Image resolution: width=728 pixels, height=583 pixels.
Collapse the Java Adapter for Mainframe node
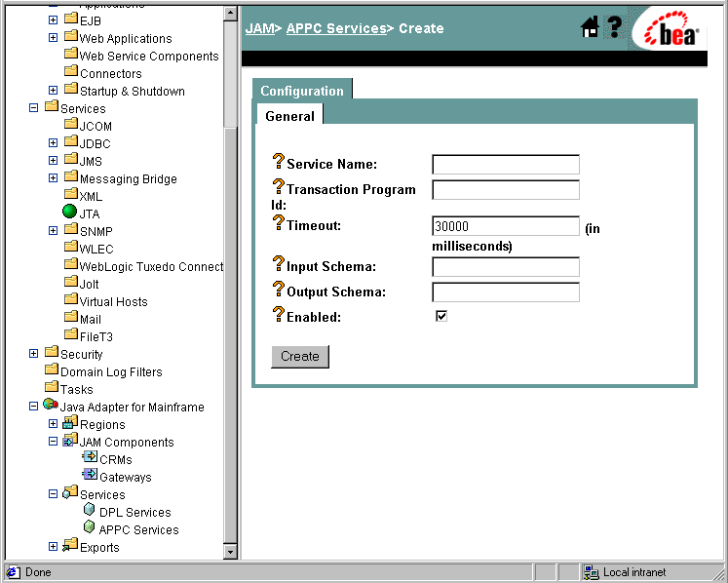tap(33, 406)
